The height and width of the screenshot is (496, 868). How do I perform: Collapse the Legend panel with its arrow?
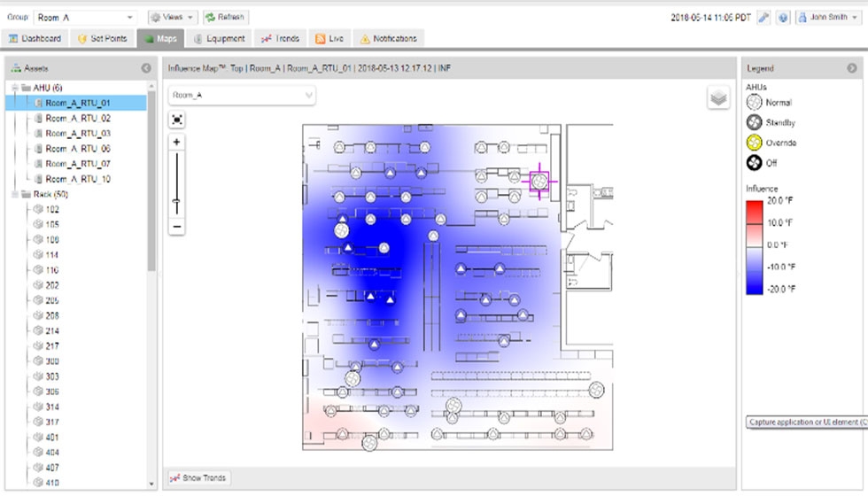coord(852,68)
